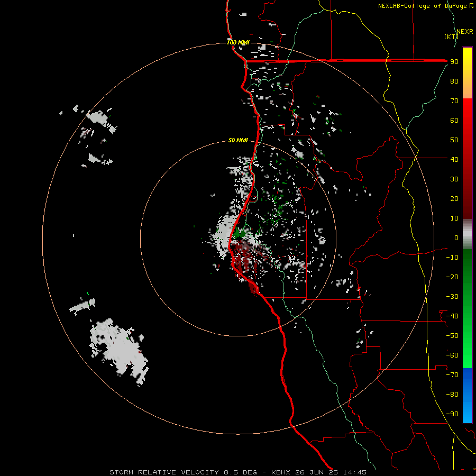The image size is (476, 476).
Task: Click the 60 knots scale label
Action: [454, 120]
